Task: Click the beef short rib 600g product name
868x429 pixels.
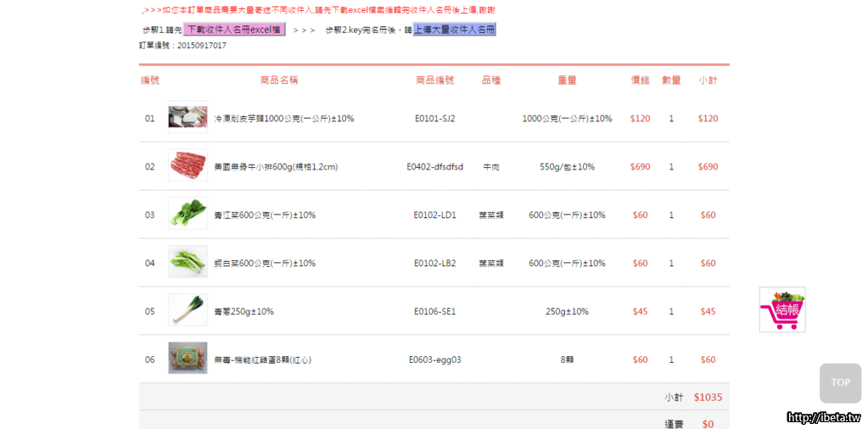Action: pyautogui.click(x=275, y=167)
